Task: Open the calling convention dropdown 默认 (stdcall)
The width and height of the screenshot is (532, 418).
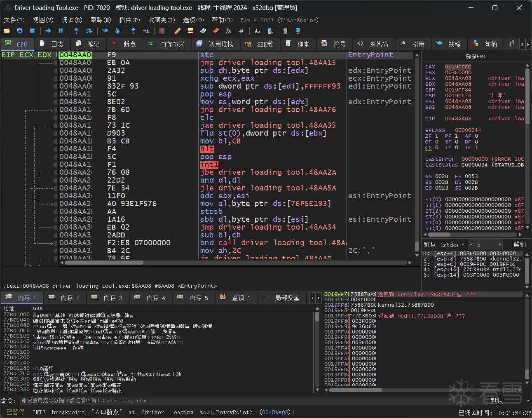Action: click(445, 244)
